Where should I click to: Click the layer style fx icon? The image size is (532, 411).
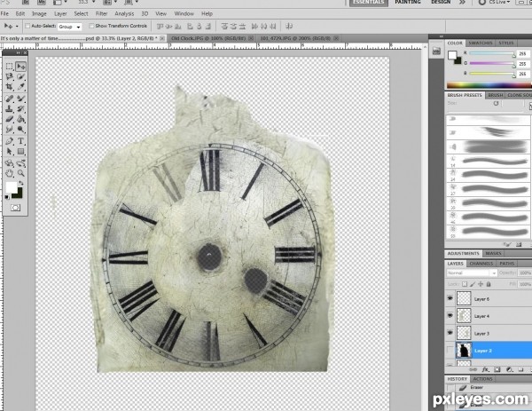coord(485,369)
